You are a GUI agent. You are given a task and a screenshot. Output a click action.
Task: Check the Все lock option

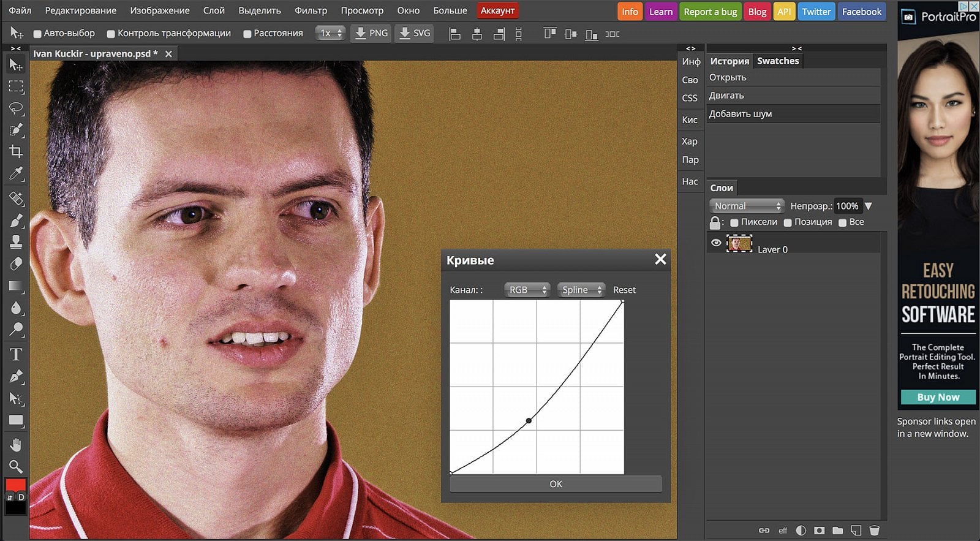(843, 222)
